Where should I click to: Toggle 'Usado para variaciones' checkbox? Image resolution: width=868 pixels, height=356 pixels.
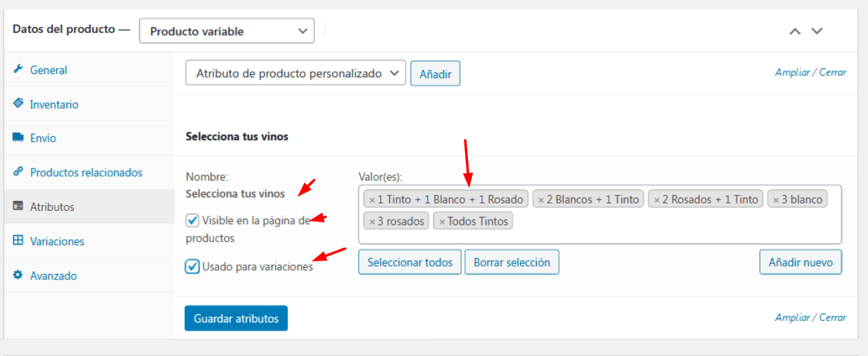193,267
